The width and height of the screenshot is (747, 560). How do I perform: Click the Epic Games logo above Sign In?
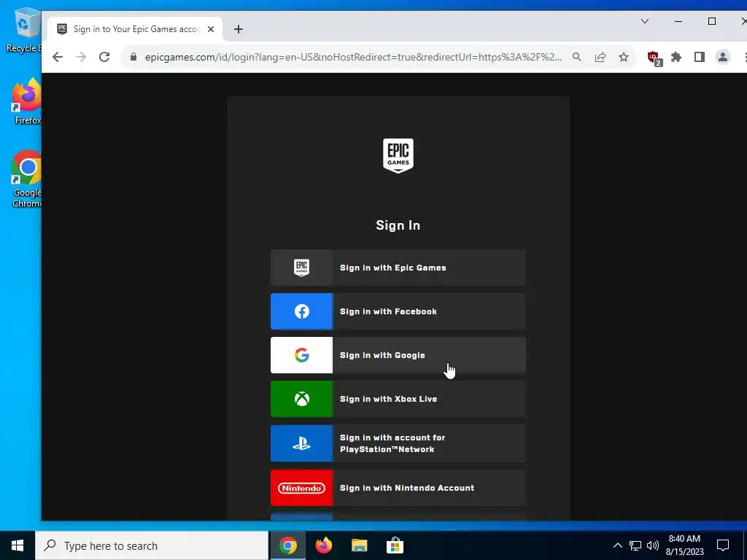point(398,156)
